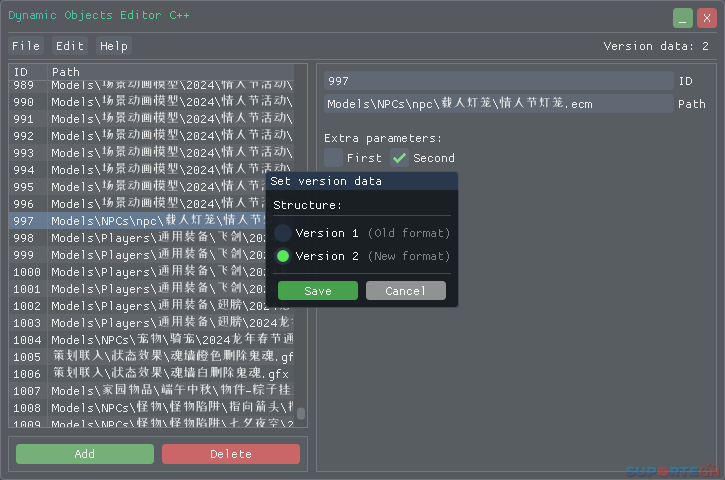The width and height of the screenshot is (725, 480).
Task: Open the Edit menu
Action: click(70, 46)
